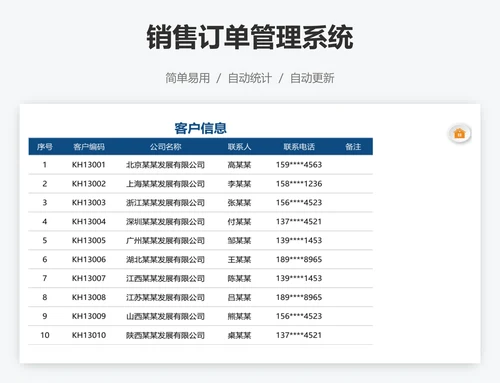Select customer code KH13001
Viewport: 500px width, 383px height.
pyautogui.click(x=89, y=165)
